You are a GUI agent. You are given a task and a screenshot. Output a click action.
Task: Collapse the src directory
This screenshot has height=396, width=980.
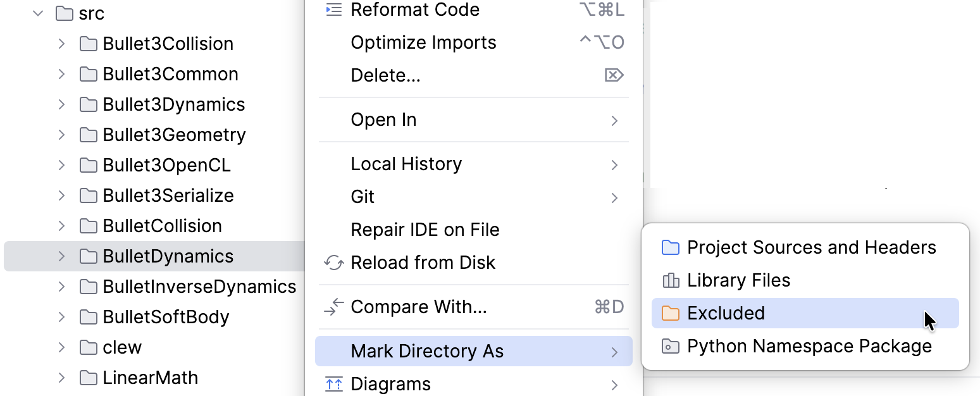(38, 13)
